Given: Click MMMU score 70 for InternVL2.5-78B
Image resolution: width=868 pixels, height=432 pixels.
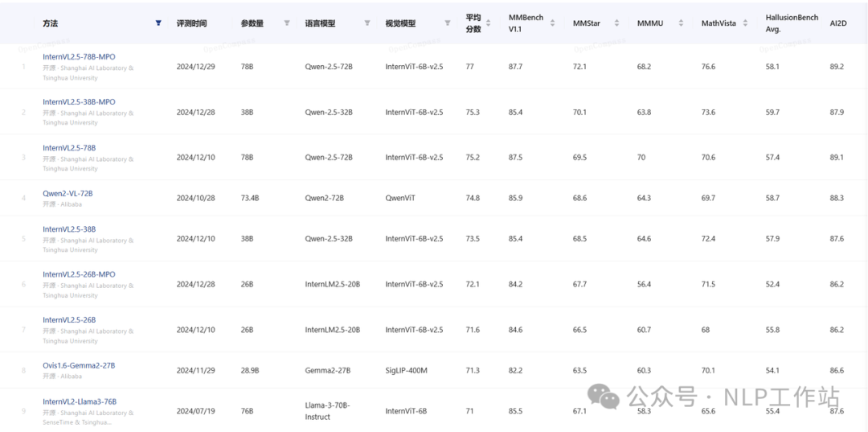Looking at the screenshot, I should (x=641, y=158).
